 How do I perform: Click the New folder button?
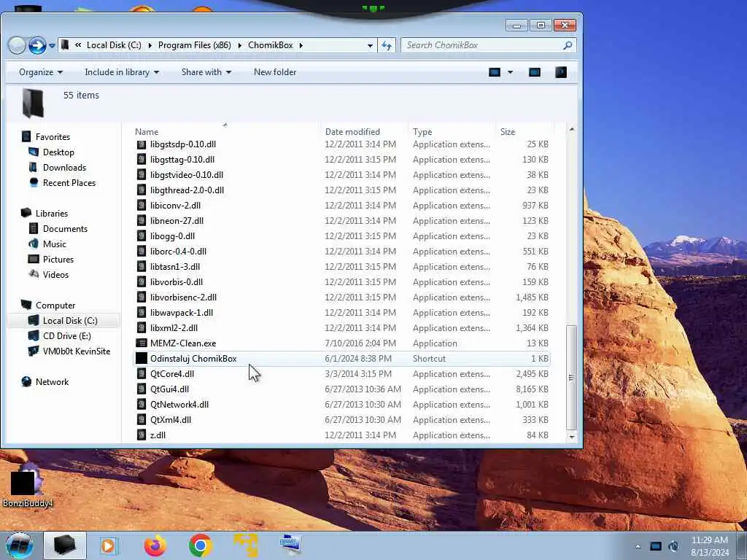[275, 72]
